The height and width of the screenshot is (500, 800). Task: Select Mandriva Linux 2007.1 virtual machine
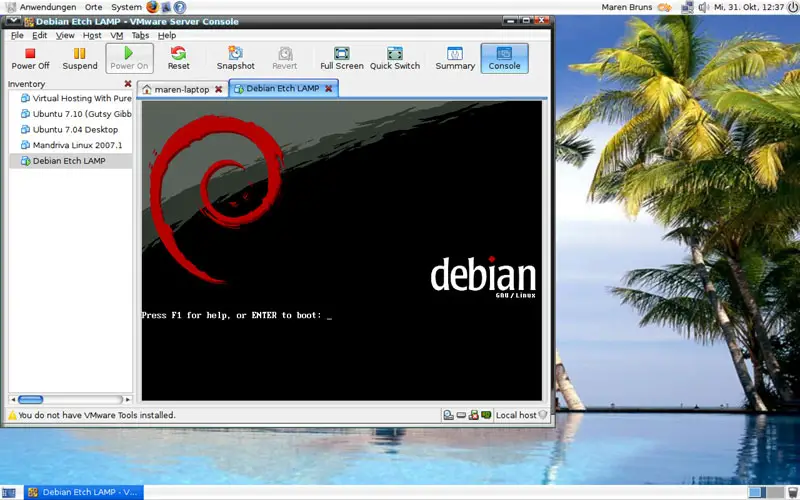(x=77, y=145)
